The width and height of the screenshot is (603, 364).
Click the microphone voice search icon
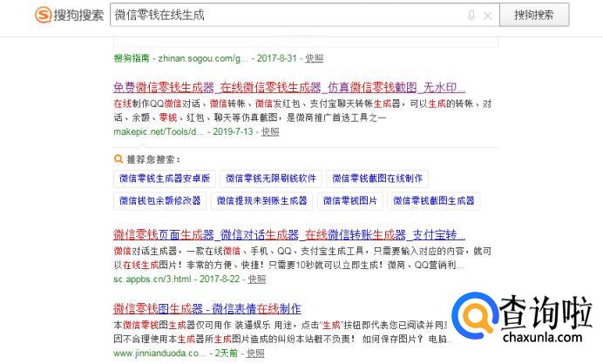pyautogui.click(x=471, y=16)
